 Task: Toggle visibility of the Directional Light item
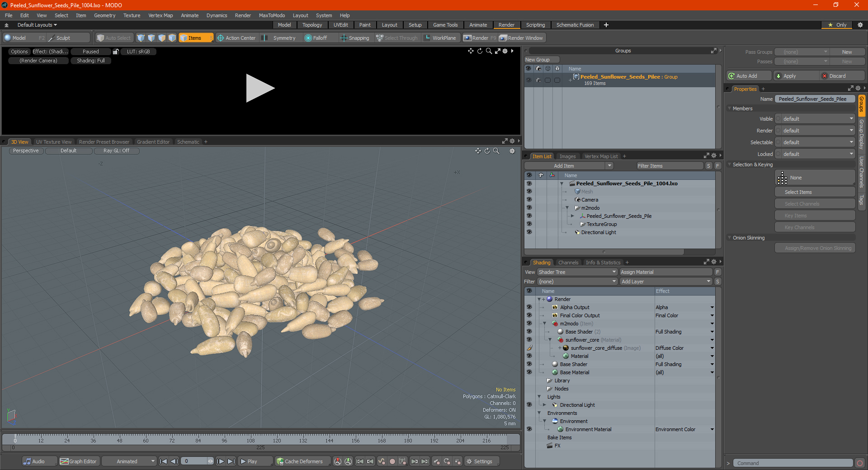(x=529, y=232)
